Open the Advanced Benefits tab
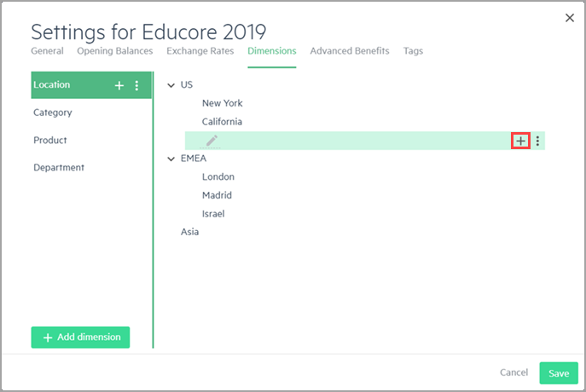The width and height of the screenshot is (586, 392). coord(350,51)
